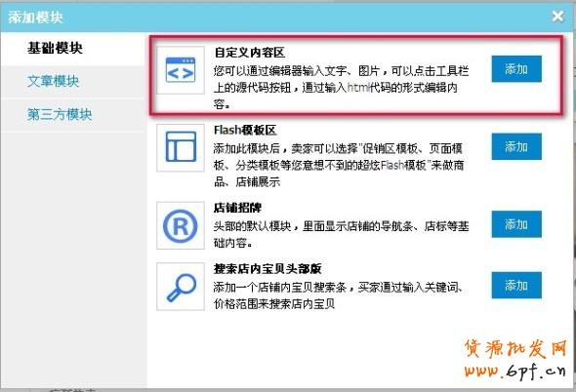Viewport: 576px width, 392px height.
Task: Close the 添加模块 dialog with X
Action: pyautogui.click(x=557, y=17)
